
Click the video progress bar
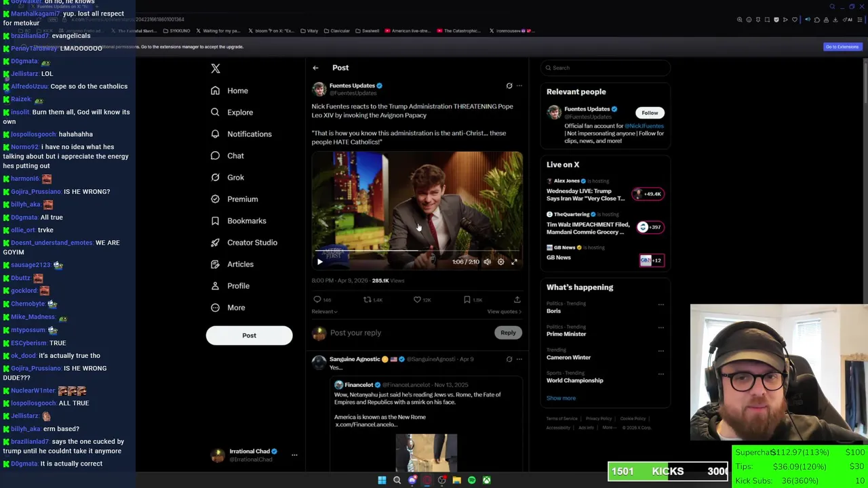pyautogui.click(x=417, y=251)
